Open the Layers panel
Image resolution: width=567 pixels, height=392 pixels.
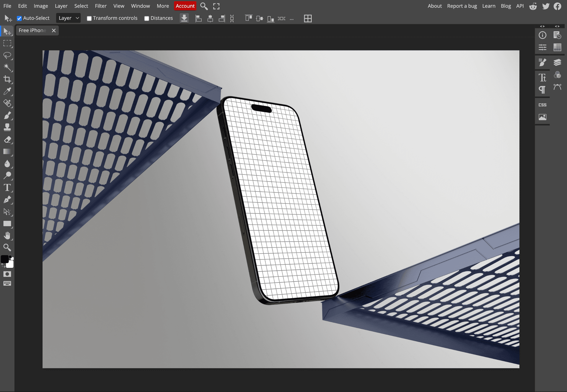pyautogui.click(x=558, y=62)
